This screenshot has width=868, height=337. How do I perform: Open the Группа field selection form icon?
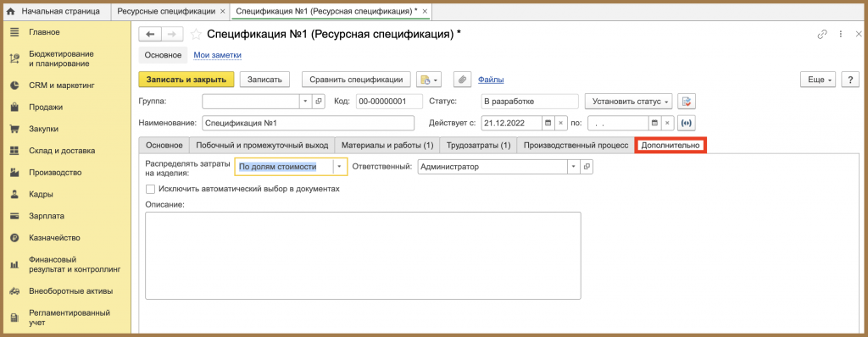point(319,102)
